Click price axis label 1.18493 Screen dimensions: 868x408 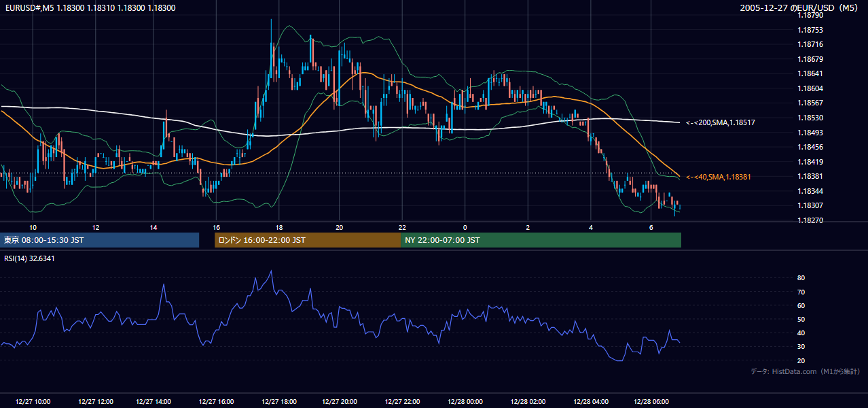(810, 133)
